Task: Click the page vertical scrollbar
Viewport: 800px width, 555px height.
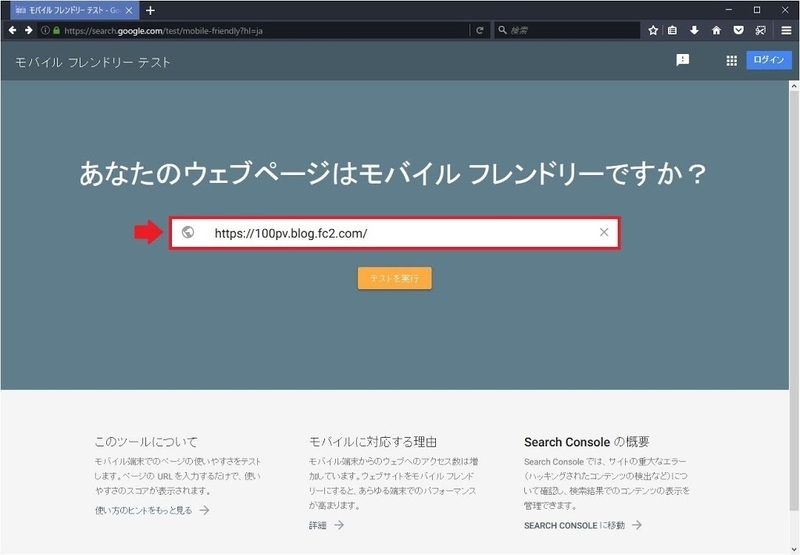Action: click(x=794, y=301)
